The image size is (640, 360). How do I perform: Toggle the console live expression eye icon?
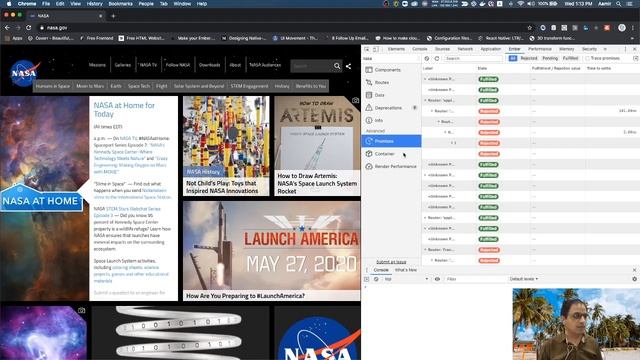(x=437, y=279)
